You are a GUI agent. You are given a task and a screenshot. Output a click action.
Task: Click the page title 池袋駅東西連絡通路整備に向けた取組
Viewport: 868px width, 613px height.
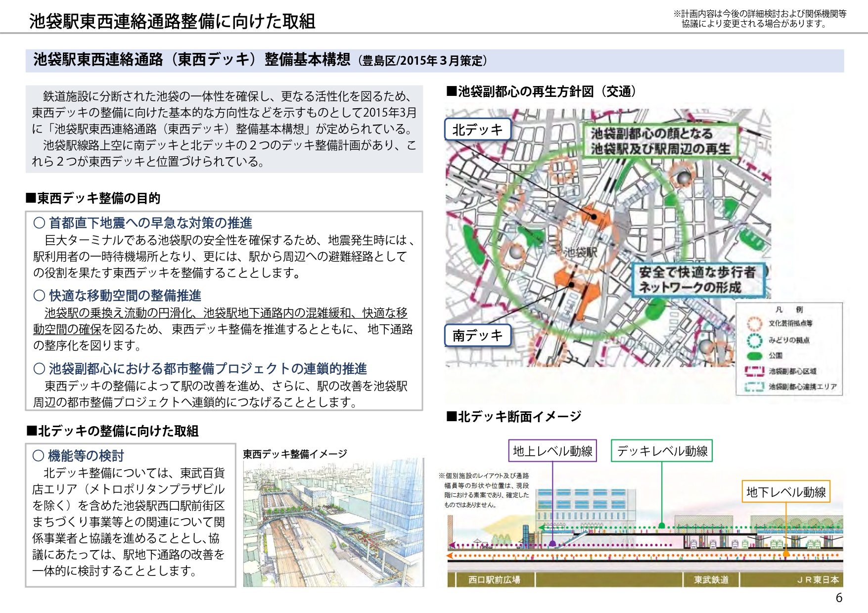[x=172, y=21]
